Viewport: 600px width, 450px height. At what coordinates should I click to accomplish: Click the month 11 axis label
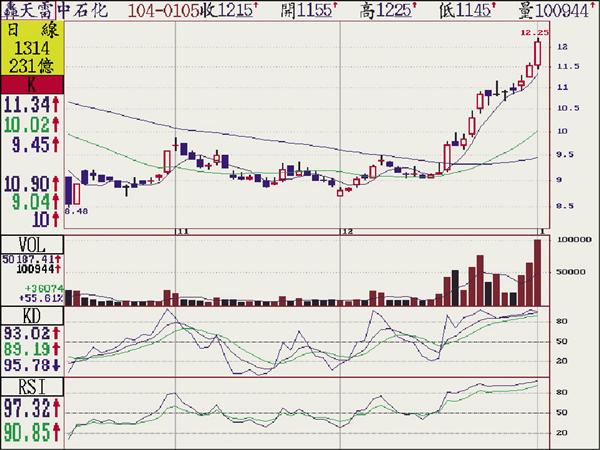coord(182,232)
